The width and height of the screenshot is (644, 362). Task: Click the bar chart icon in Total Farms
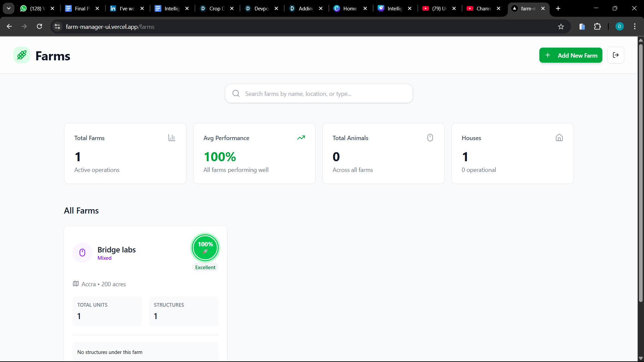[x=172, y=138]
